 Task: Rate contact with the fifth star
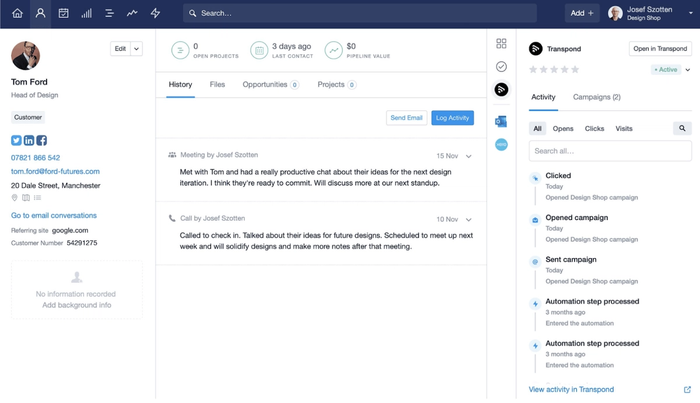575,70
